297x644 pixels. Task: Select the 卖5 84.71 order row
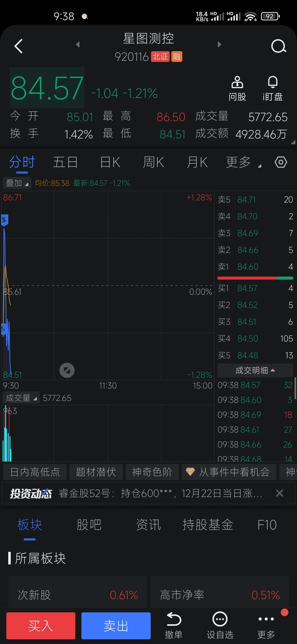coord(255,200)
